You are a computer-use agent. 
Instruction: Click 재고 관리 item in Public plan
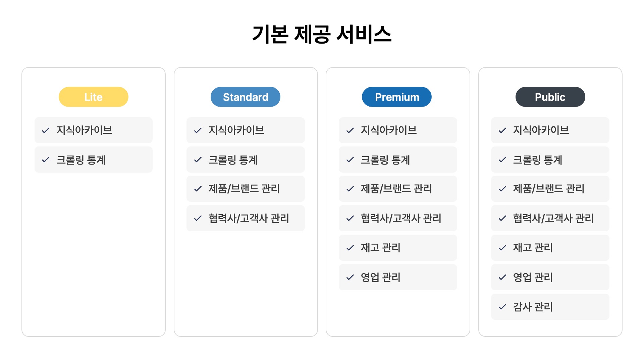click(x=550, y=248)
